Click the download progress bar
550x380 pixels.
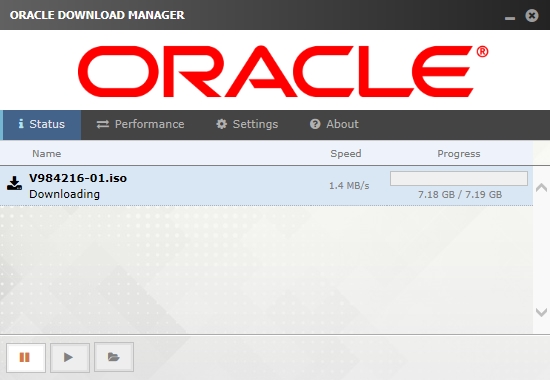pos(459,179)
